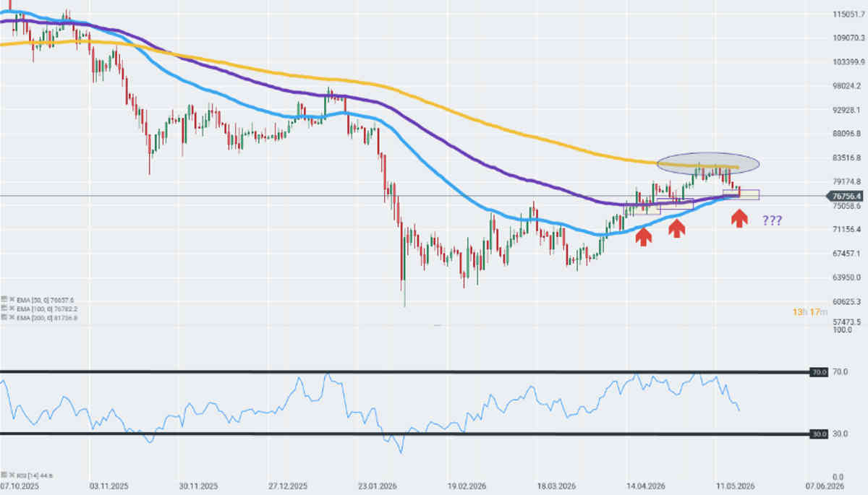
Task: Open settings icon for EMA 200 indicator
Action: (x=4, y=317)
